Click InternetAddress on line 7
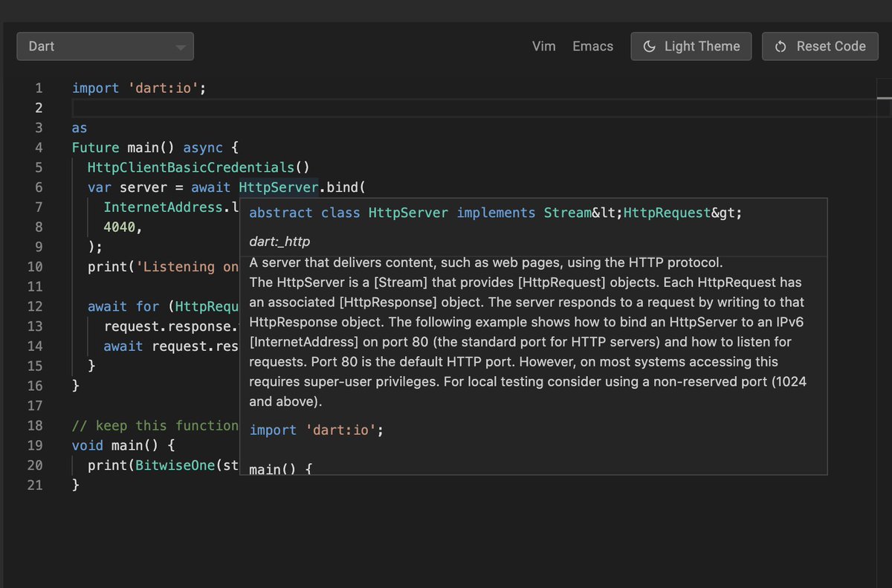The image size is (892, 588). point(163,207)
